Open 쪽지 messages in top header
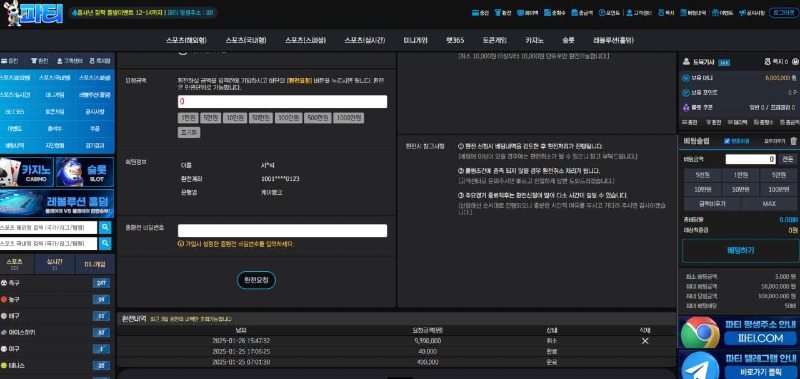 (666, 13)
